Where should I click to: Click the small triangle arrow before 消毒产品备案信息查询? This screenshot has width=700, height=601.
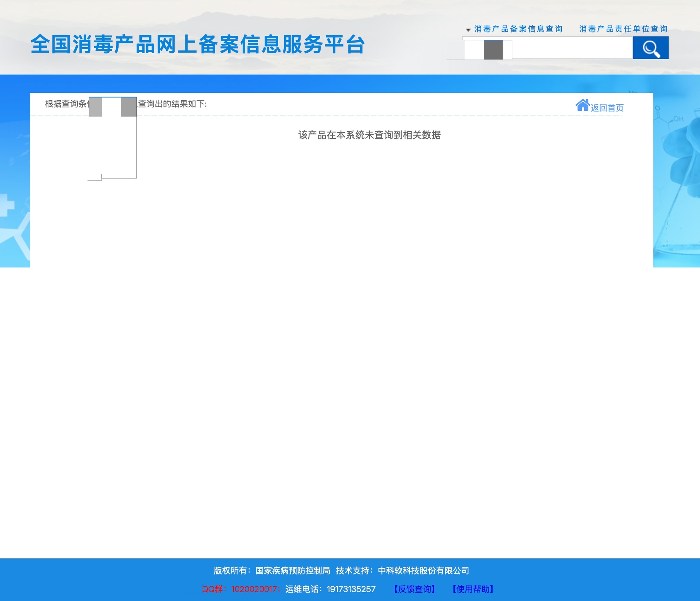coord(468,30)
